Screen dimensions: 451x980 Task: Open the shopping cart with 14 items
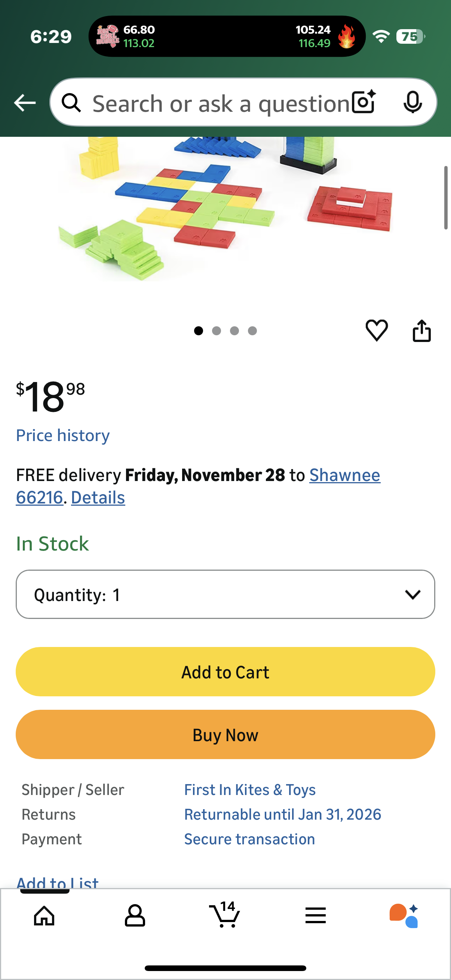[225, 915]
